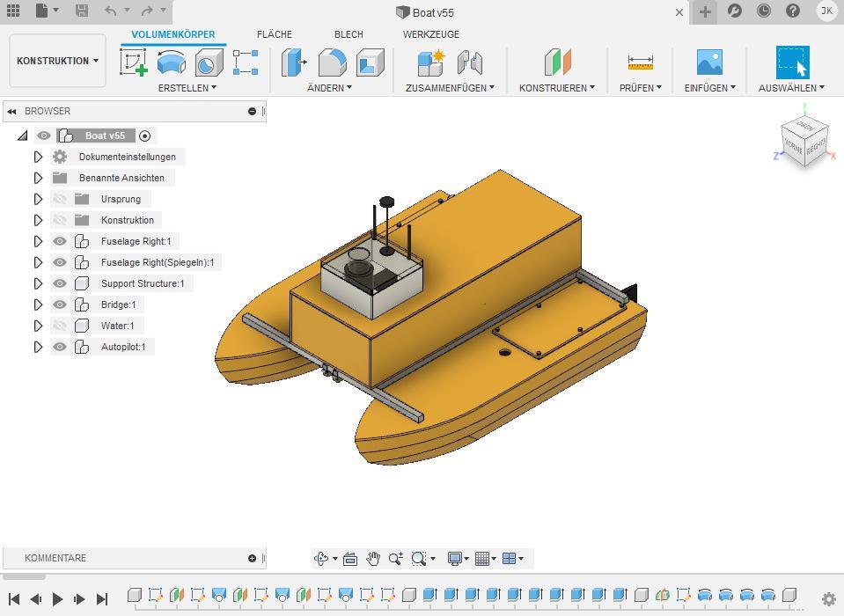This screenshot has height=616, width=844.
Task: Open the New Component assembly icon
Action: click(x=431, y=62)
